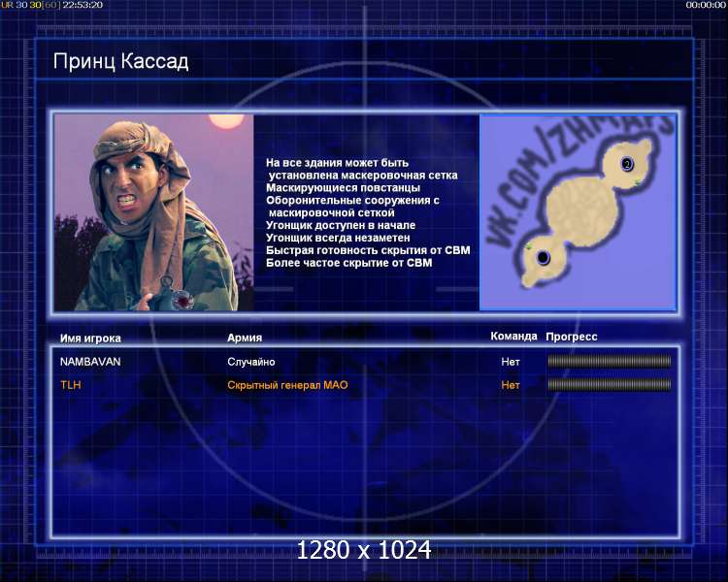Screen dimensions: 728x582
Task: Click the 'Армия' column header
Action: (245, 338)
